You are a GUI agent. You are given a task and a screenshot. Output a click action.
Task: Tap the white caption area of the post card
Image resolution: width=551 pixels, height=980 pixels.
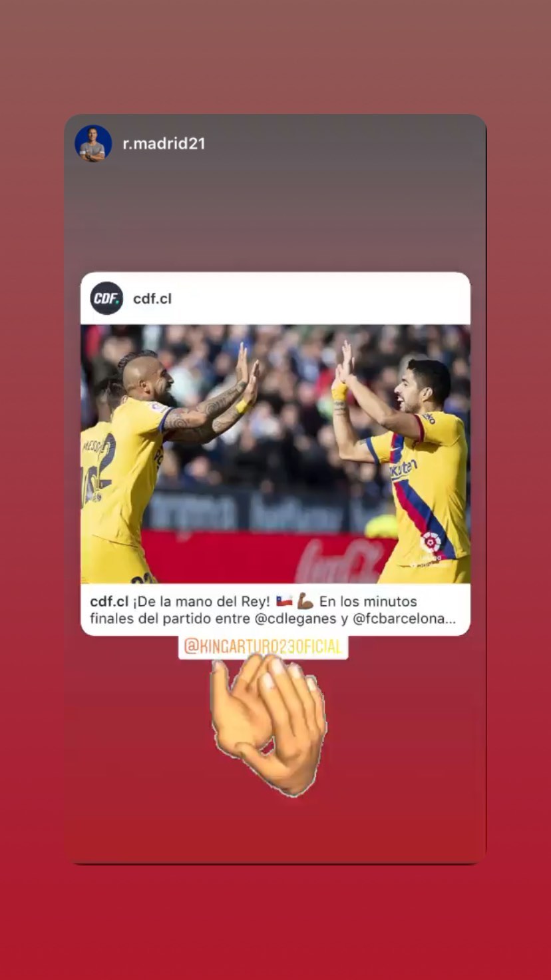[x=275, y=610]
